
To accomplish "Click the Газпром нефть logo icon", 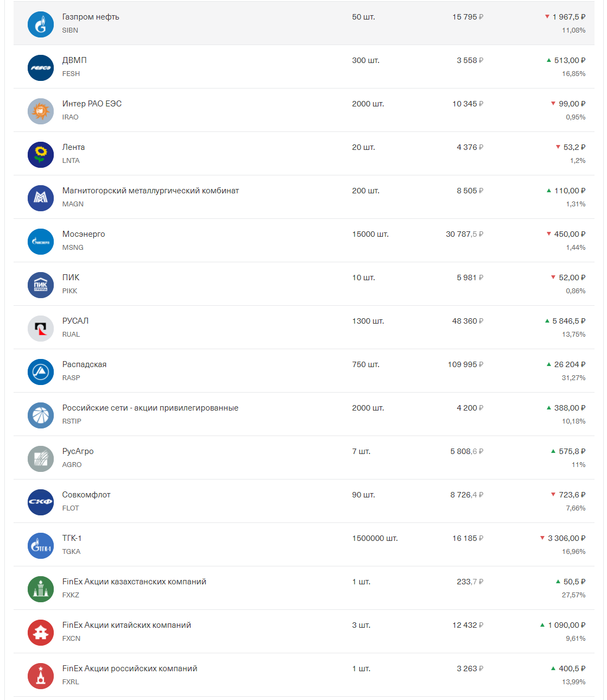I will coord(41,24).
